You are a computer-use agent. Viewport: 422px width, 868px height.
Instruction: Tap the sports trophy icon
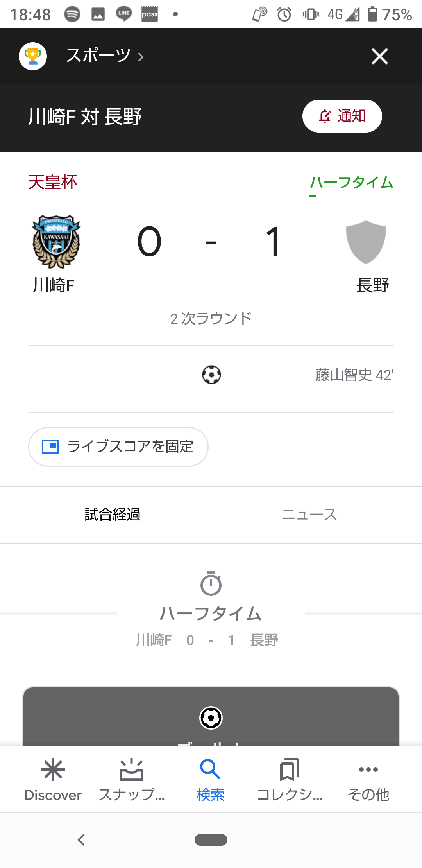pyautogui.click(x=33, y=56)
